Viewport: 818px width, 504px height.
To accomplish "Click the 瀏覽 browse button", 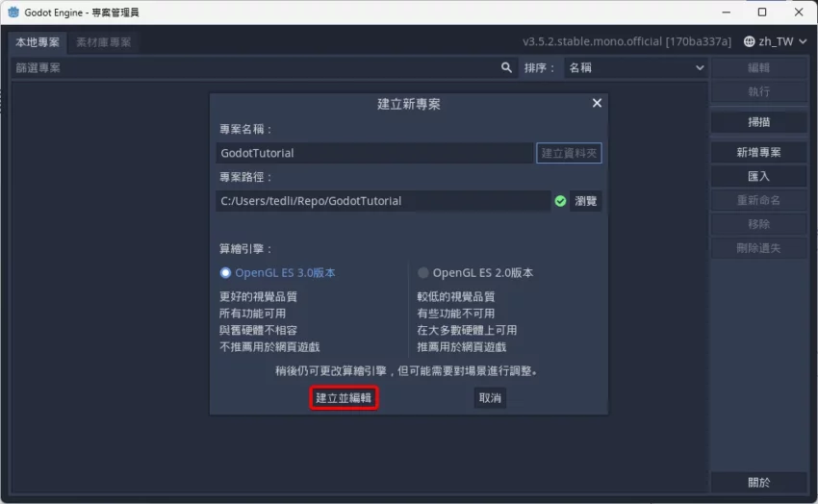I will pos(585,201).
